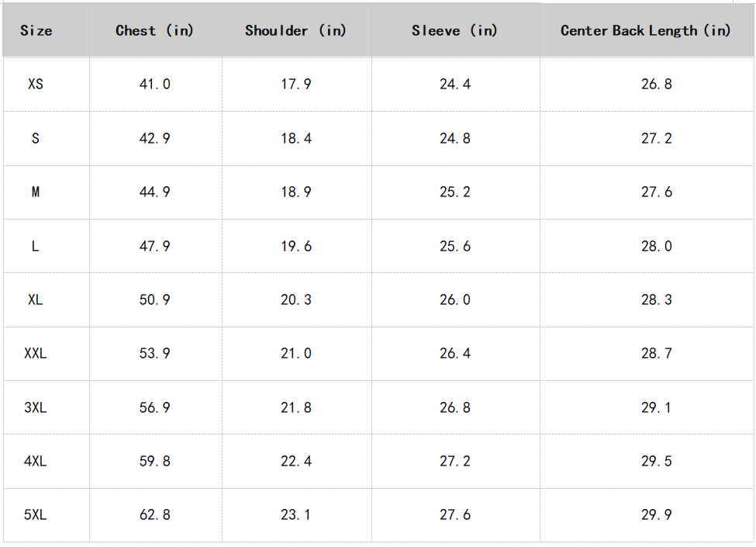Click the L size row label
Viewport: 756px width, 547px height.
[36, 246]
